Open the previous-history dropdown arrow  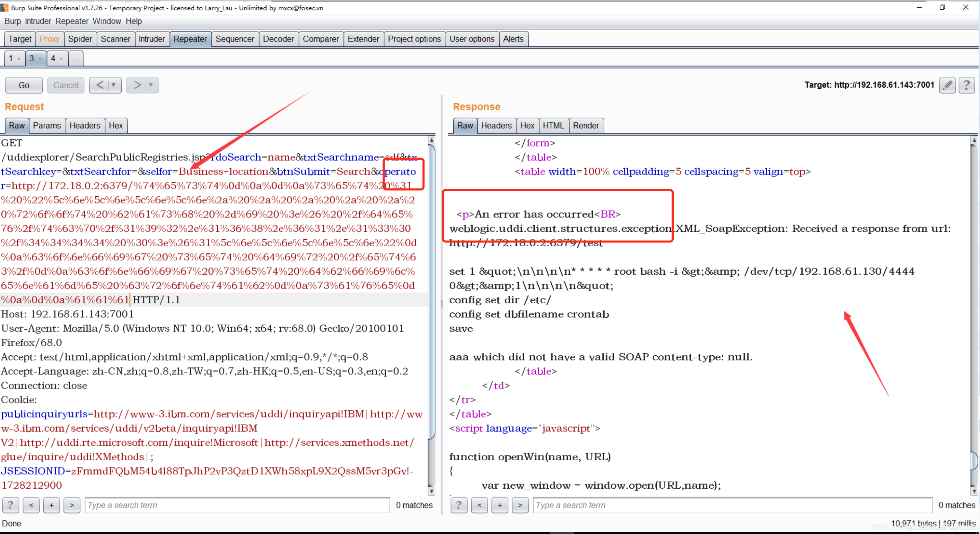113,85
